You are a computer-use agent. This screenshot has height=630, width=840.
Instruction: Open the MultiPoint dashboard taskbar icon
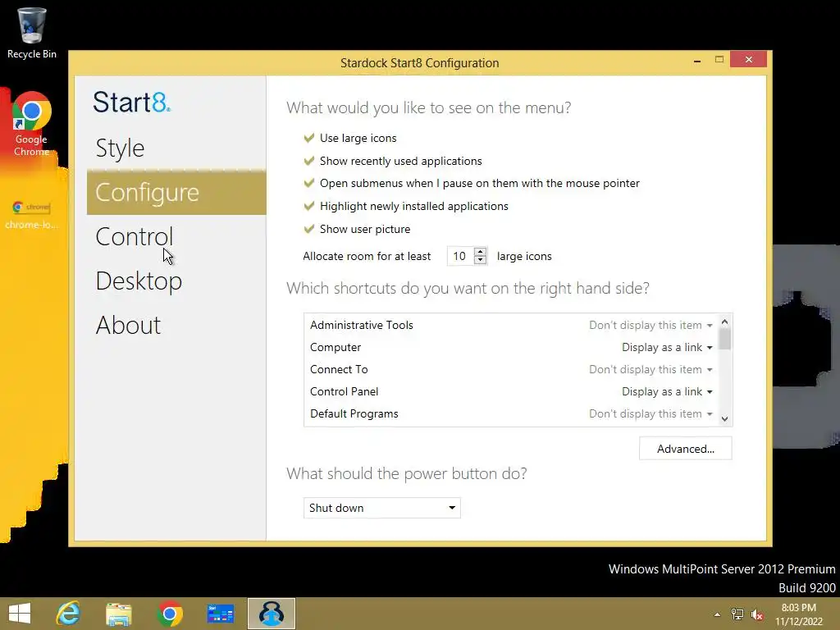(220, 614)
